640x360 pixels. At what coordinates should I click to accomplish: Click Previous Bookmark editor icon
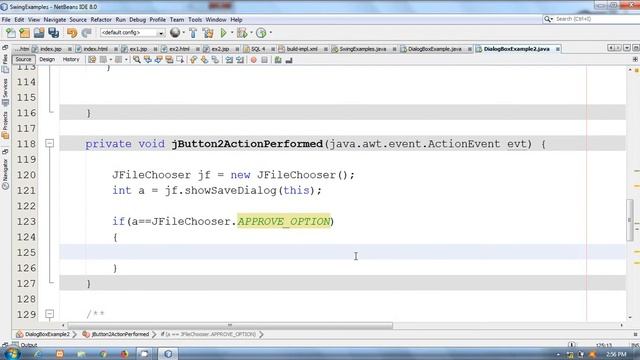coord(193,60)
